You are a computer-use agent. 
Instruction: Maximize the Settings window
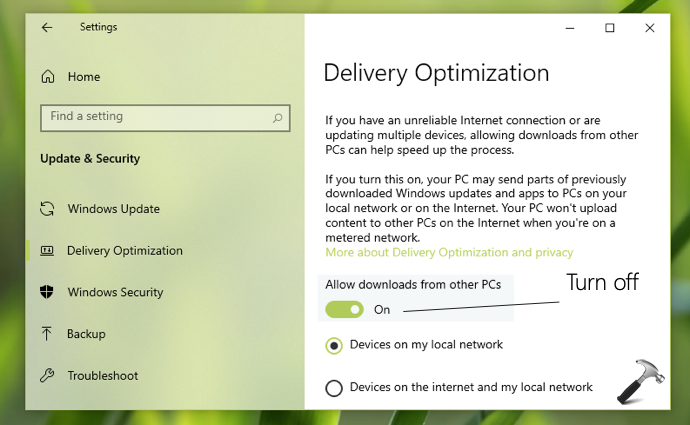[610, 28]
